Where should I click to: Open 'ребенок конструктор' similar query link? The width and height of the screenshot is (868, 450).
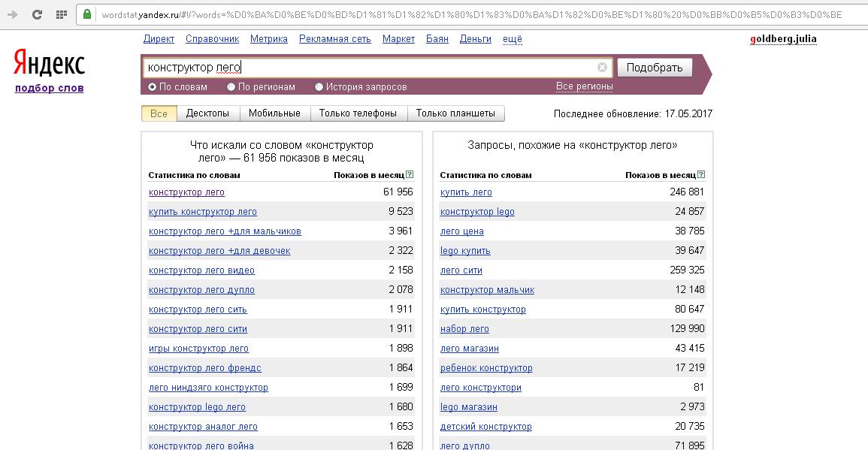486,368
